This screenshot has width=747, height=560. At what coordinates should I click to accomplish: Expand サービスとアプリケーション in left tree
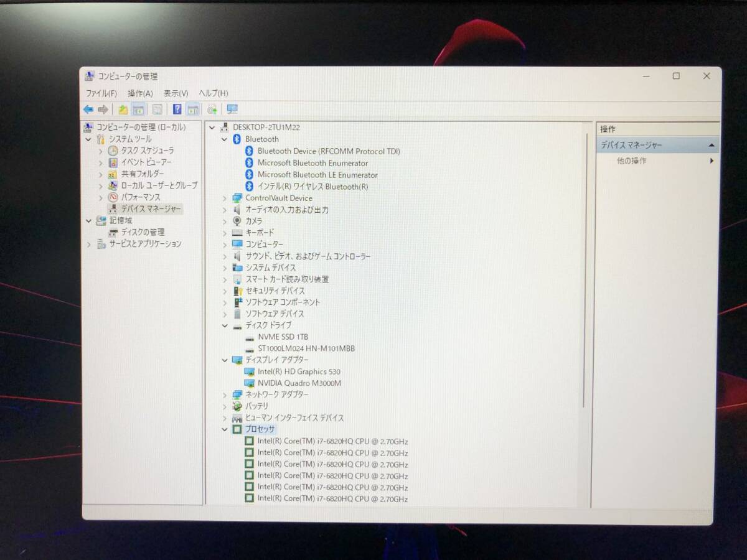tap(88, 244)
